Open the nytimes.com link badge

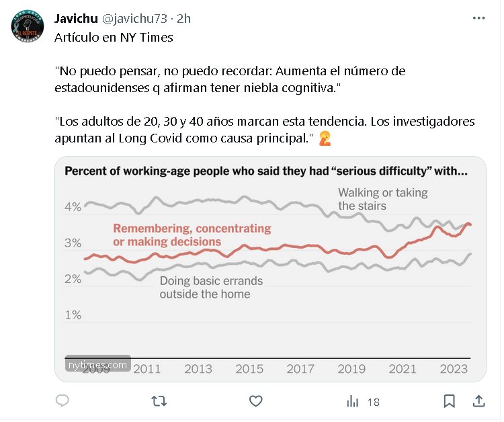pos(97,365)
